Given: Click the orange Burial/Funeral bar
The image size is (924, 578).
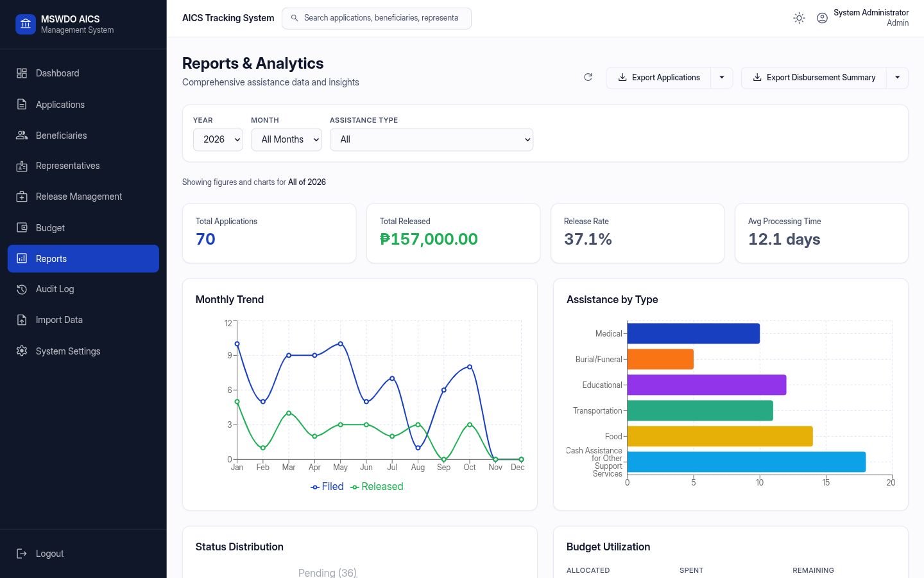Looking at the screenshot, I should 660,359.
